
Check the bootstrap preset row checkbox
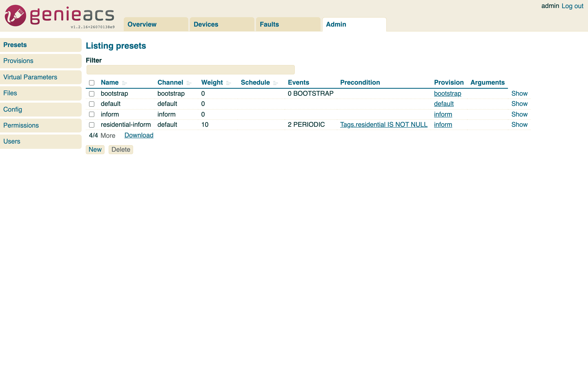[x=92, y=94]
